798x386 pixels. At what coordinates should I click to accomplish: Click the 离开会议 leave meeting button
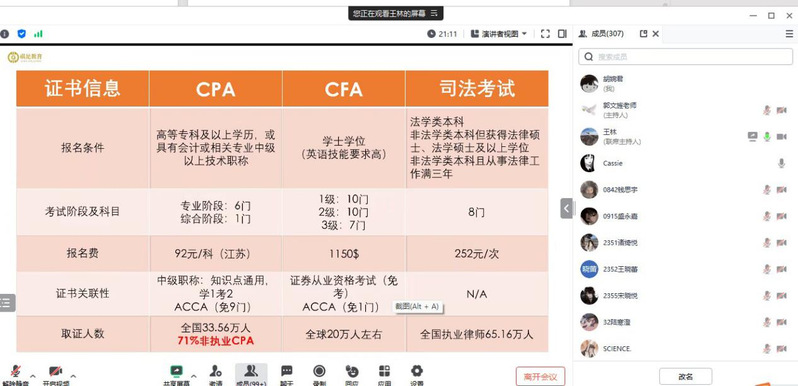click(540, 377)
